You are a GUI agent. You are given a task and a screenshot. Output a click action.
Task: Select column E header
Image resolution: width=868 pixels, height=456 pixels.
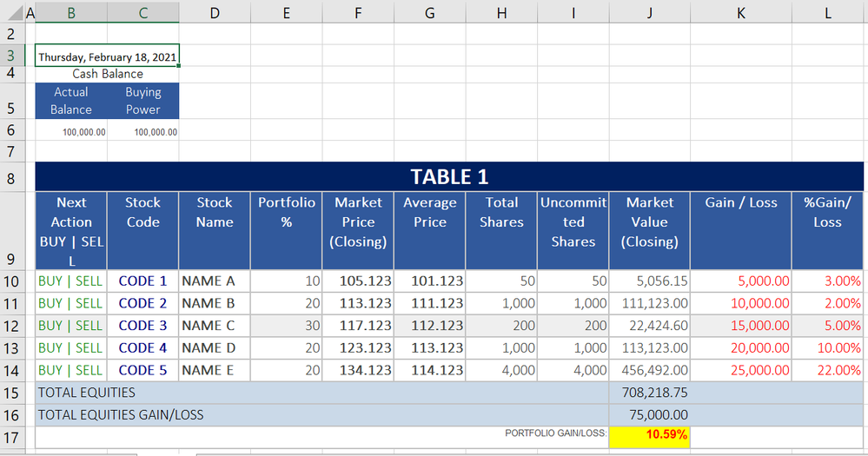(286, 12)
